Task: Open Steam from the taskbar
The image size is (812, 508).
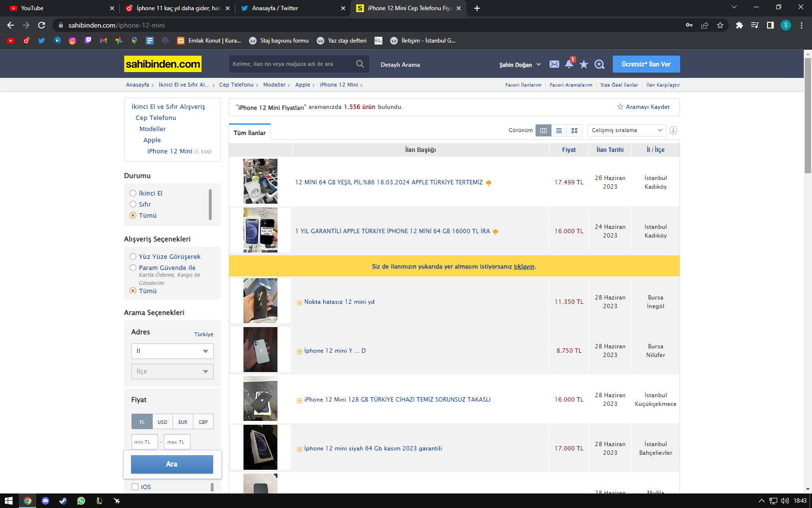Action: (x=63, y=501)
